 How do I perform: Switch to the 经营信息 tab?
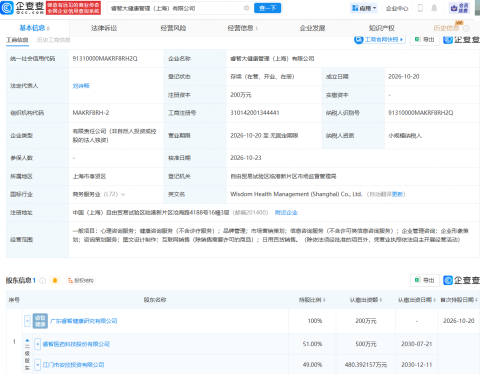pos(242,28)
